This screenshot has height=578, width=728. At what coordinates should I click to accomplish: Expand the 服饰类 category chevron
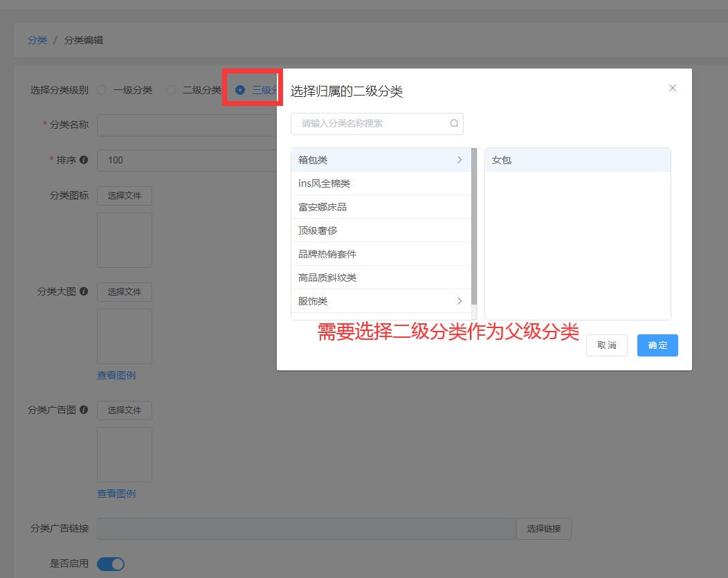pos(459,301)
